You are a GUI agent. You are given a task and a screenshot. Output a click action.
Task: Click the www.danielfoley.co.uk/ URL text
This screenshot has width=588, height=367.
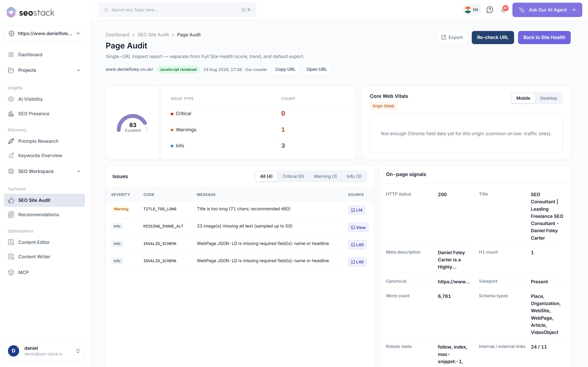129,69
